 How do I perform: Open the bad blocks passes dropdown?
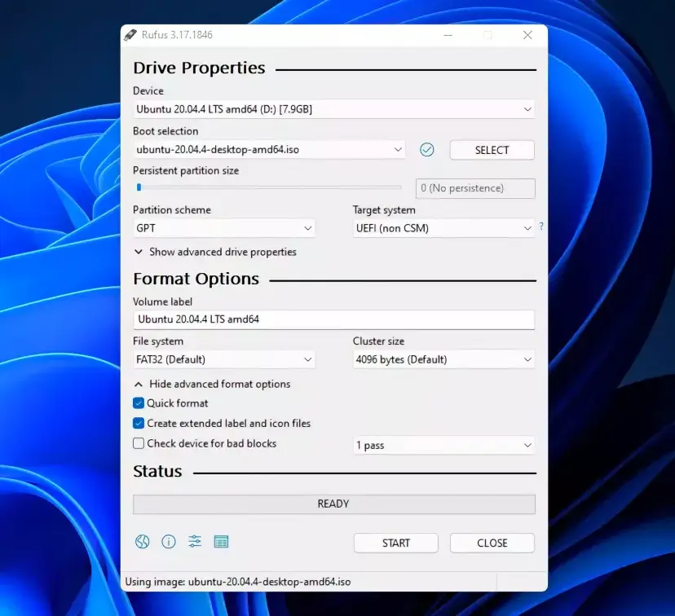443,445
